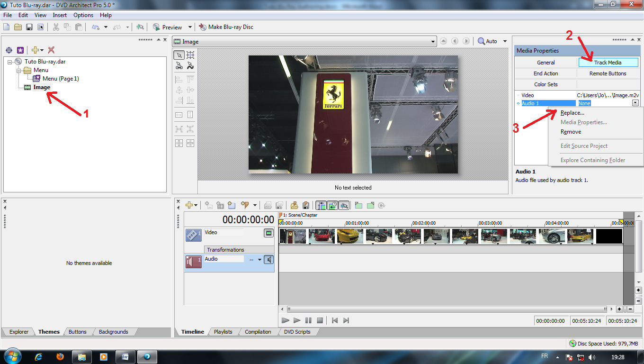Open the zoom level dropdown arrow next to Auto
This screenshot has width=644, height=364.
(x=505, y=41)
